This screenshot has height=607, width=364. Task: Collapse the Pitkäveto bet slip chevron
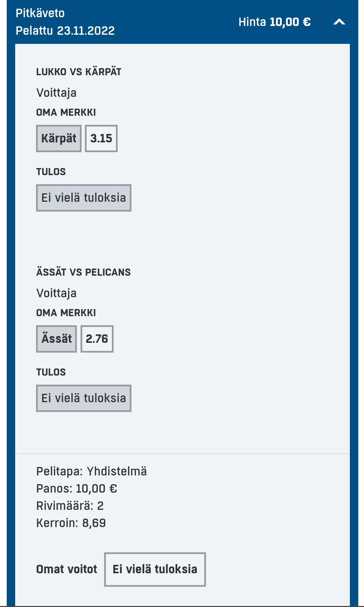click(339, 22)
